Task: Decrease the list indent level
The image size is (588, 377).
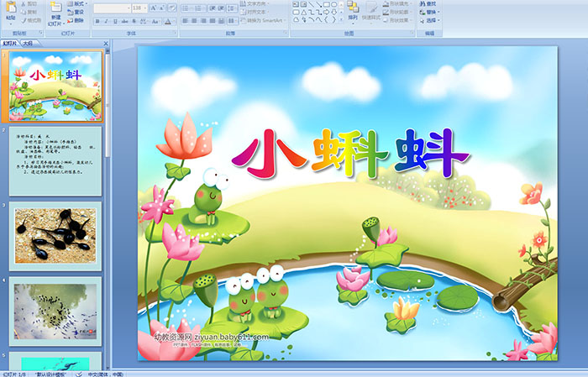Action: tap(213, 8)
